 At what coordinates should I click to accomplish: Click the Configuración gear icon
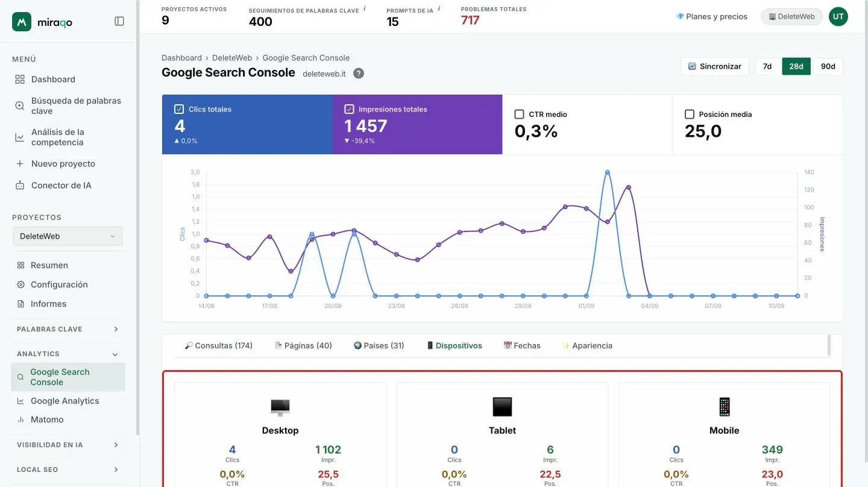coord(21,284)
